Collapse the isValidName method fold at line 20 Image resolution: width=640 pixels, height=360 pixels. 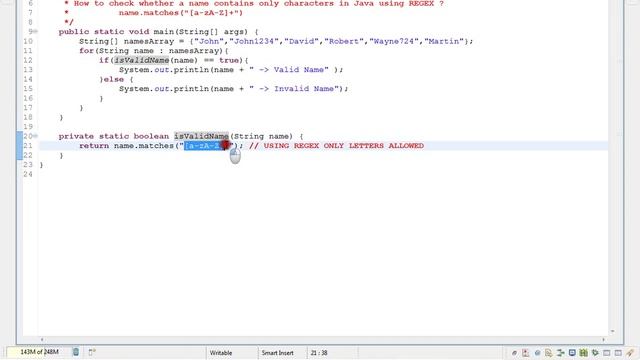(x=36, y=136)
